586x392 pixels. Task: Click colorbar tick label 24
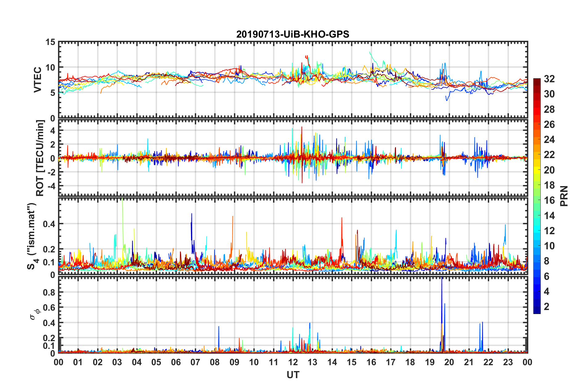click(x=549, y=140)
